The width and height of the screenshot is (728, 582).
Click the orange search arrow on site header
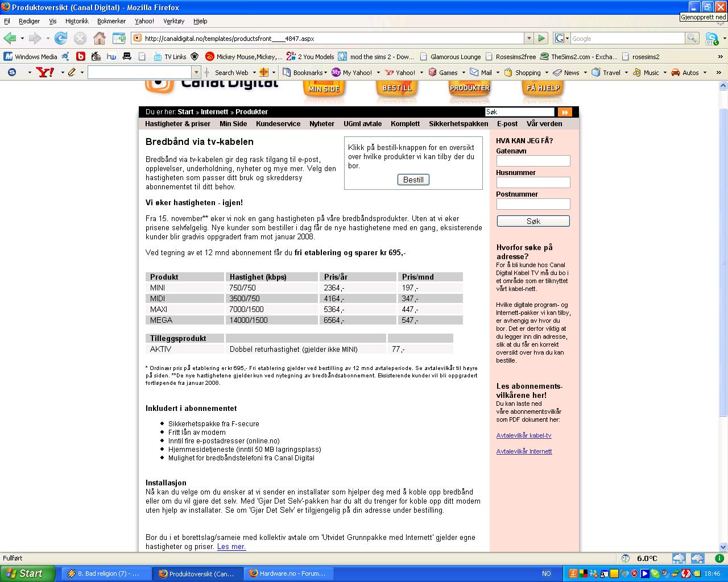(564, 112)
